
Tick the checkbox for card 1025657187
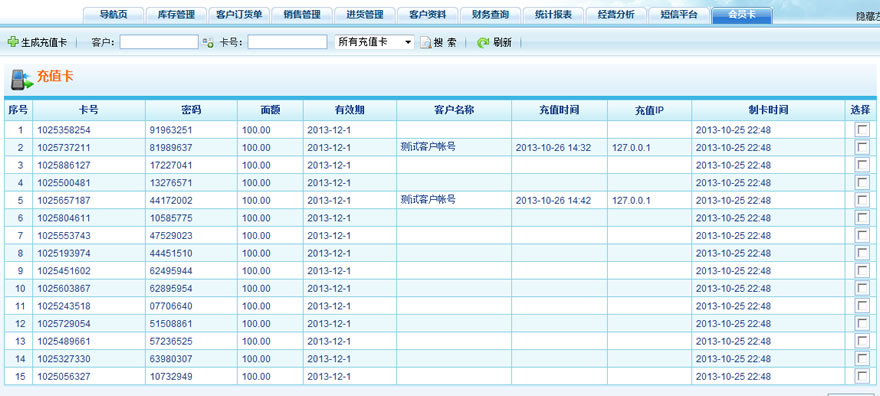coord(861,200)
